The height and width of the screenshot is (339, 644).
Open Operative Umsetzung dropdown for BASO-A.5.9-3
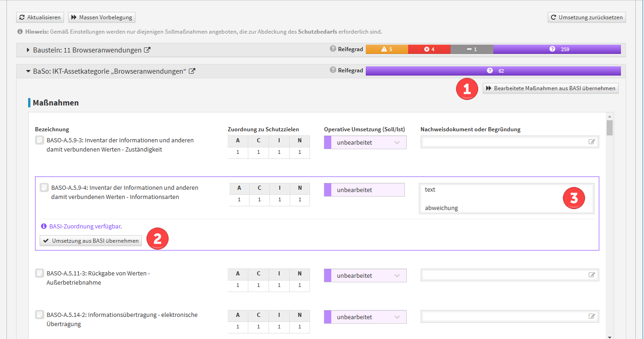365,142
